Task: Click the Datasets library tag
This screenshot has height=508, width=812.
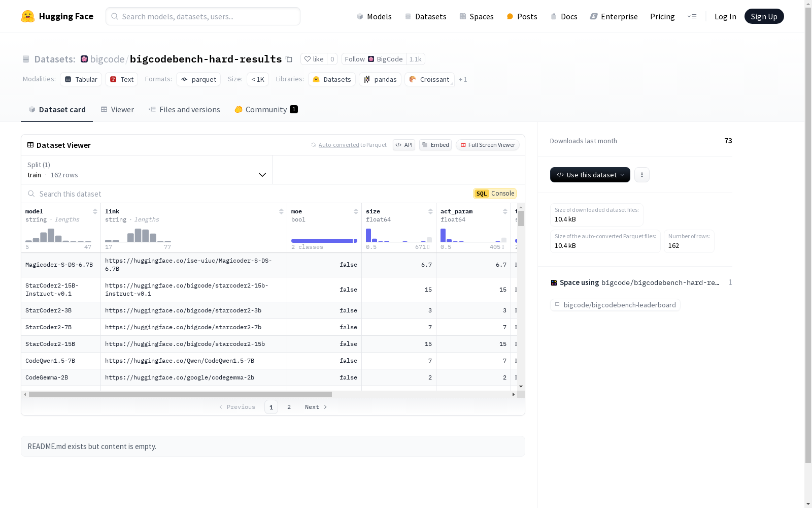Action: pyautogui.click(x=332, y=79)
